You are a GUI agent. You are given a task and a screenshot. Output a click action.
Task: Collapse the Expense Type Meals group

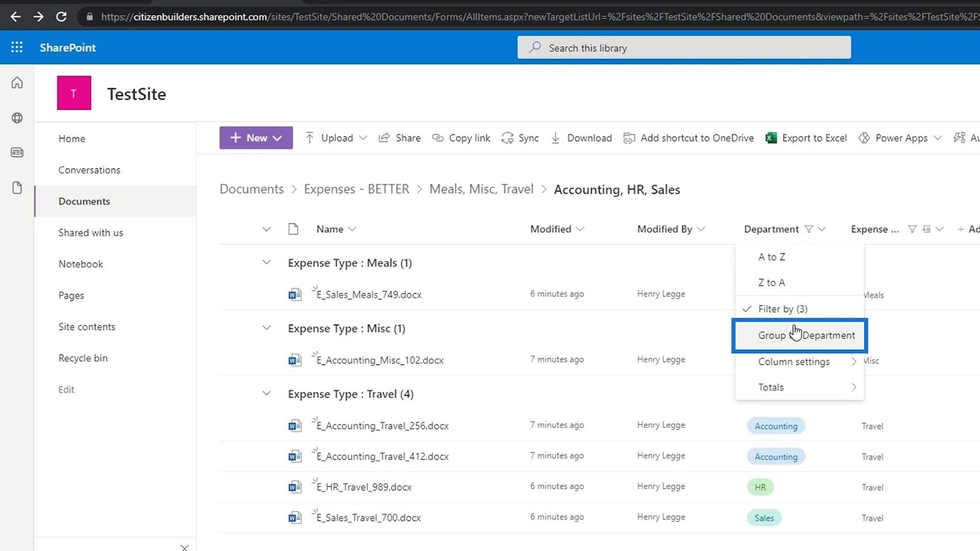(266, 263)
